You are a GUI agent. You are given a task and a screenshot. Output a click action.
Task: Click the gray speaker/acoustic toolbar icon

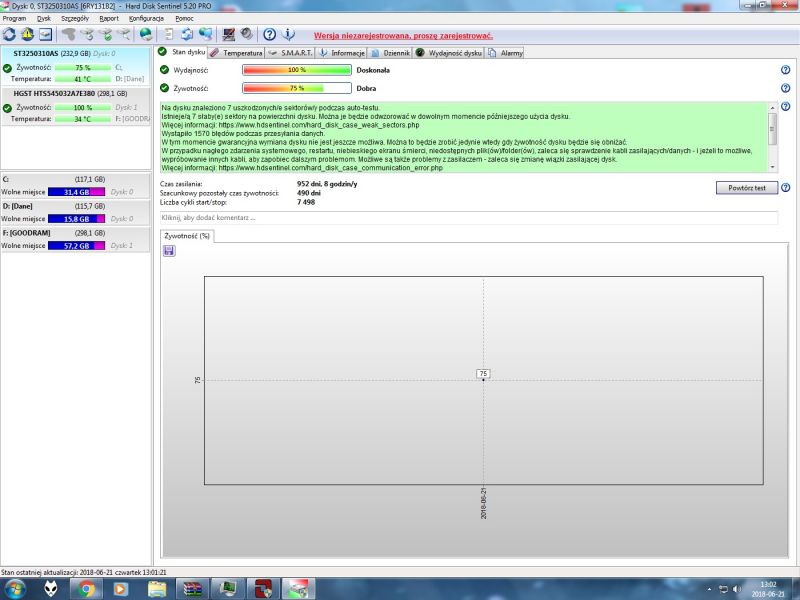pos(247,34)
